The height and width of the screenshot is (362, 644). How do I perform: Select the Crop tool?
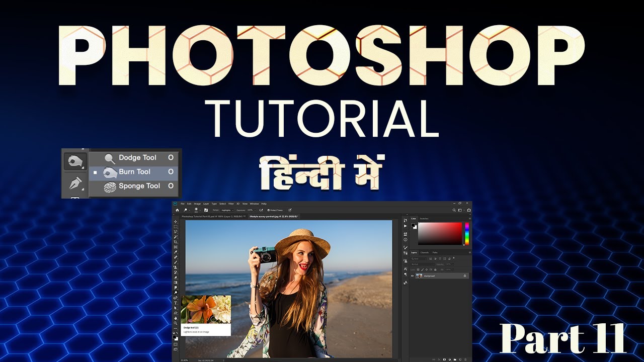coord(176,242)
